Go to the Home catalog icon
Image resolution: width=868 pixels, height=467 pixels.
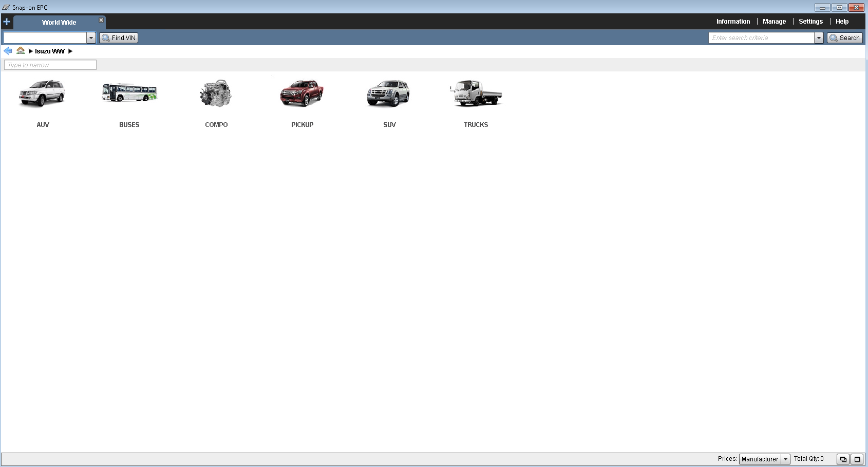(x=21, y=50)
